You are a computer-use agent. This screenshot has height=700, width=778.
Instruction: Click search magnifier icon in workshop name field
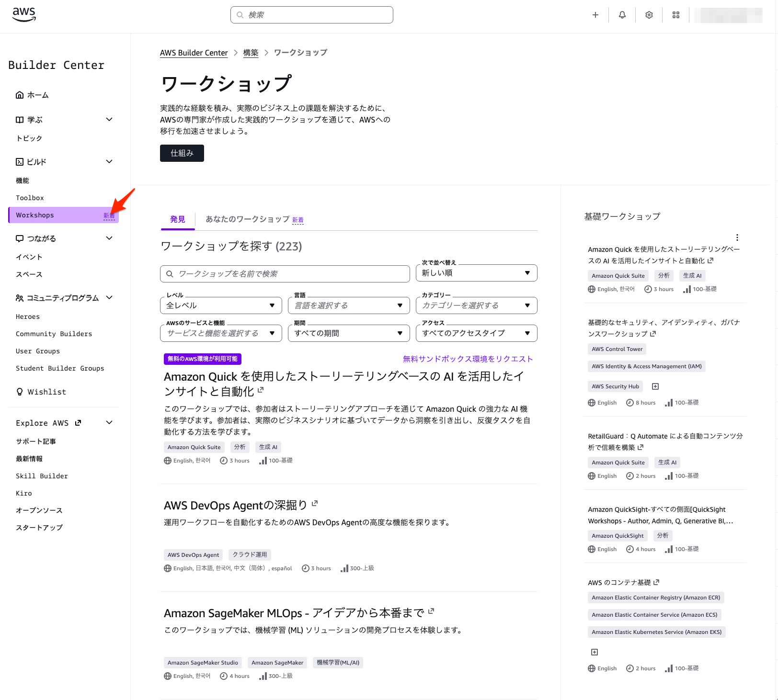click(170, 274)
